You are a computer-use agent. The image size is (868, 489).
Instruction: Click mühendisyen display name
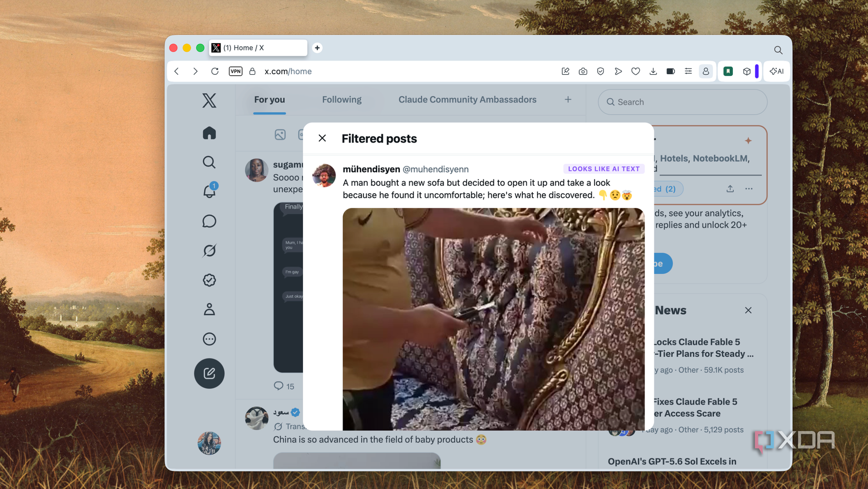pos(371,169)
